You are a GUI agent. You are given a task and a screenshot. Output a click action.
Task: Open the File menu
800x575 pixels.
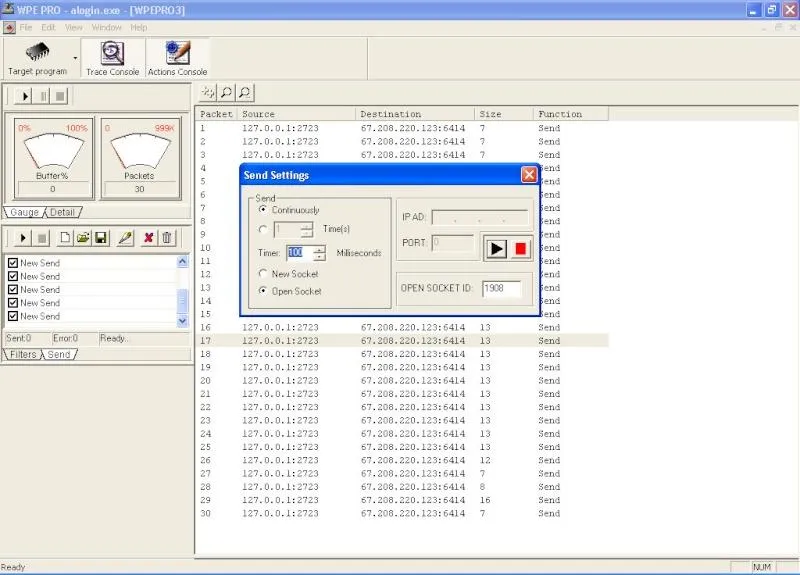(x=26, y=28)
